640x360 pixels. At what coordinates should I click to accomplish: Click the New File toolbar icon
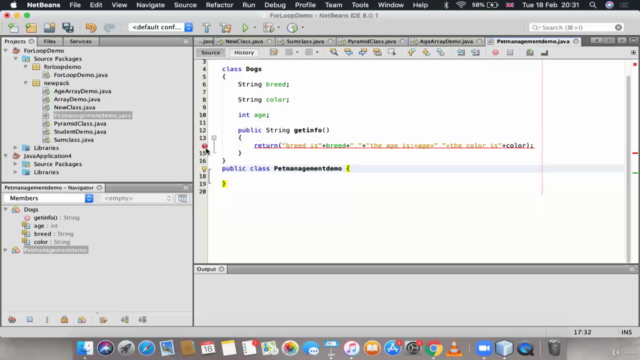pyautogui.click(x=13, y=27)
